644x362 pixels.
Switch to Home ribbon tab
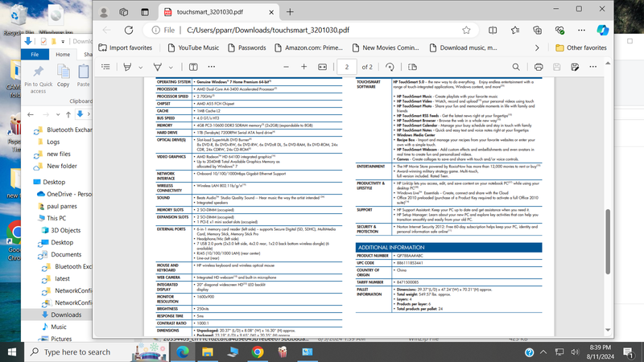pyautogui.click(x=63, y=55)
